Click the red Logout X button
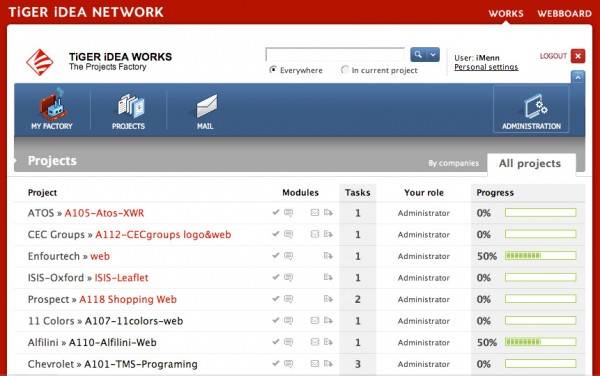The height and width of the screenshot is (376, 600). [x=578, y=56]
